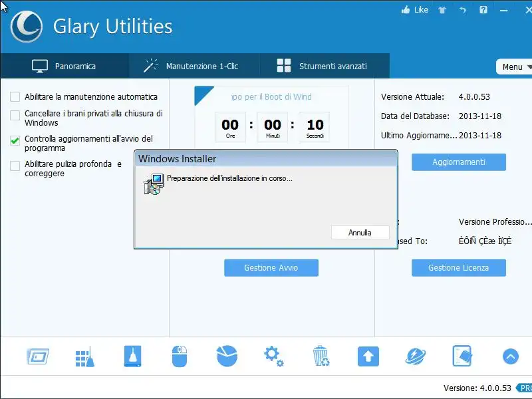
Task: Open the disk cleaner screen icon in bottom toolbar
Action: 38,356
